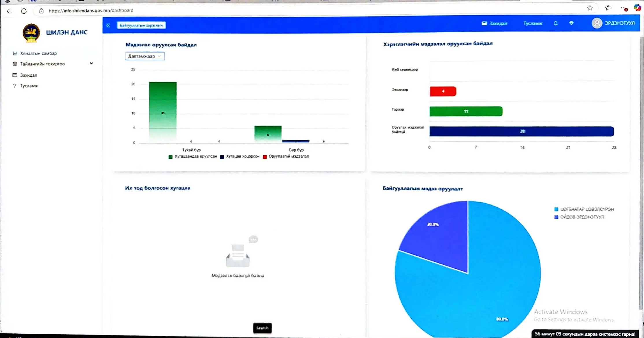Refresh the page in the browser

(x=24, y=11)
